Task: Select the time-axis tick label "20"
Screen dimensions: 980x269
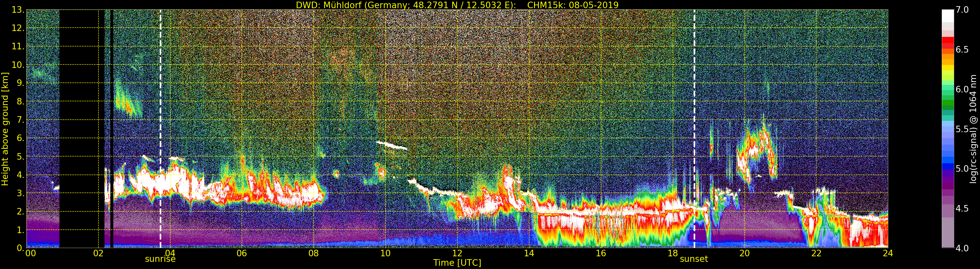Action: click(744, 253)
